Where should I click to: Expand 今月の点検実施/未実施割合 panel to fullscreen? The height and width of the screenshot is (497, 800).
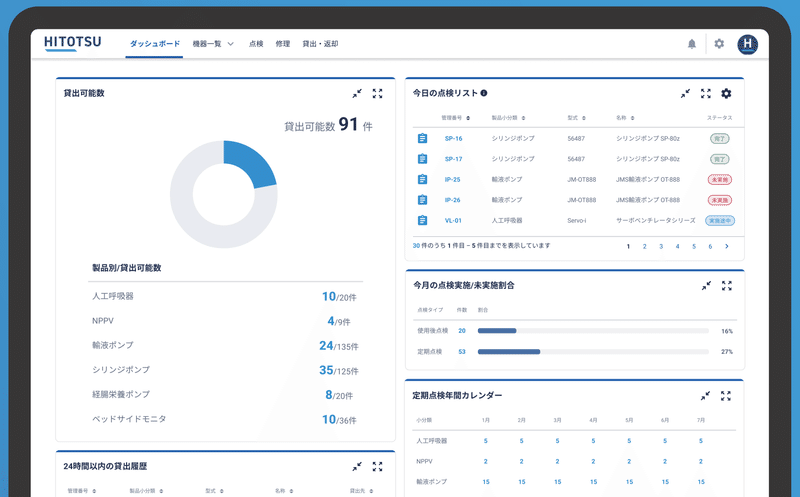tap(727, 286)
